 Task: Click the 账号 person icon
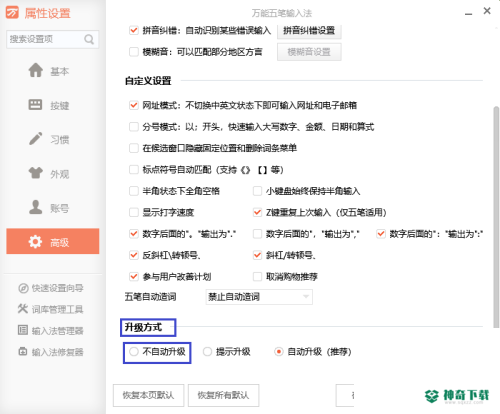[36, 207]
